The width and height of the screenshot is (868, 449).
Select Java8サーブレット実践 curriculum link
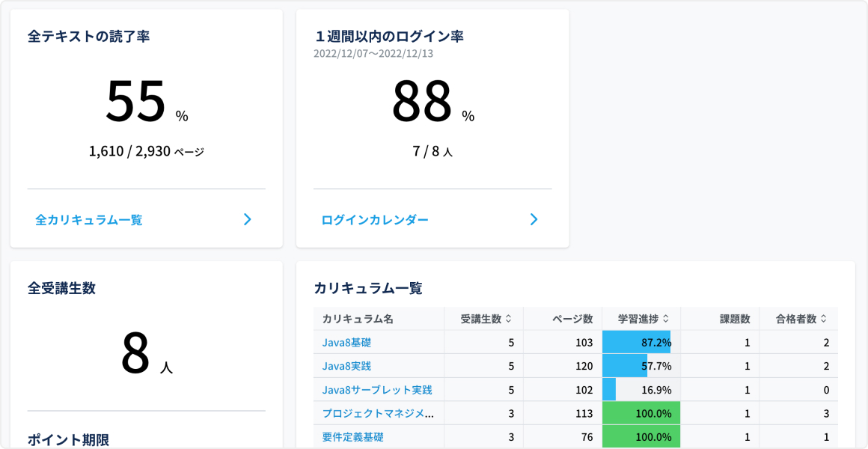pyautogui.click(x=377, y=390)
